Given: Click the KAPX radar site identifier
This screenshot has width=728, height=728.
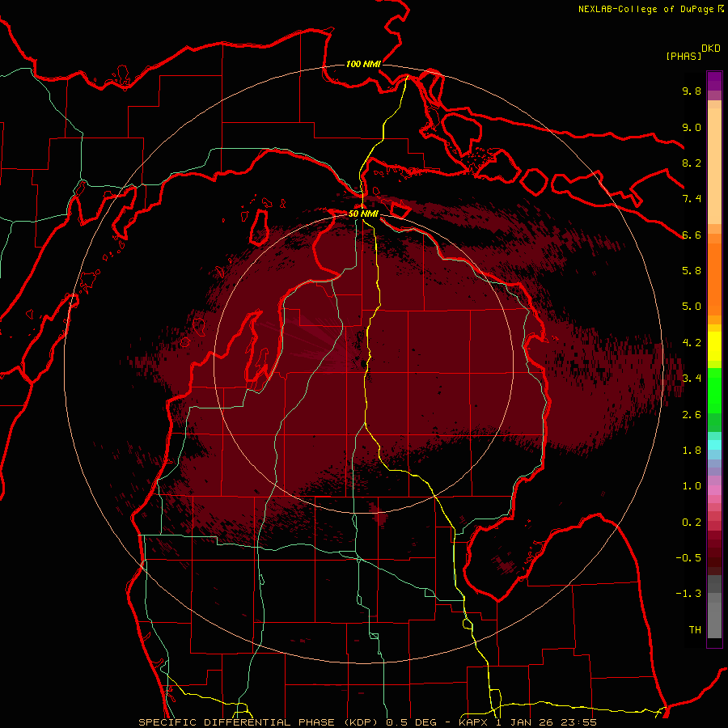Looking at the screenshot, I should click(473, 722).
